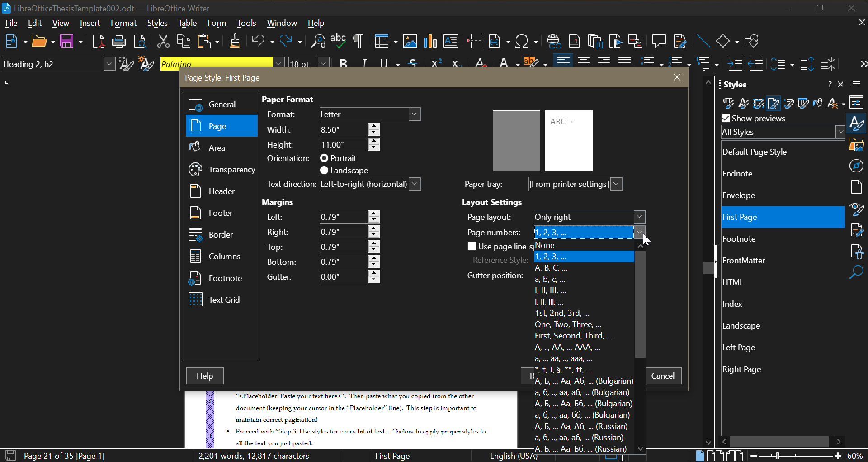Click Insert Hyperlink icon

click(x=553, y=41)
